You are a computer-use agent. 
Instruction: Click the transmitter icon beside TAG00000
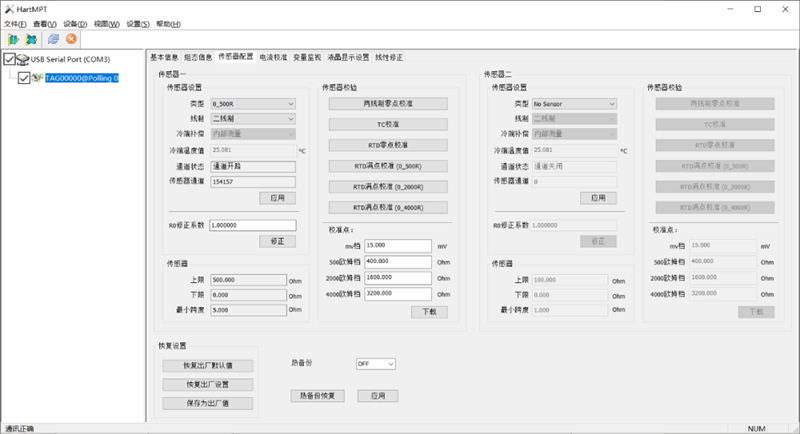pos(37,78)
